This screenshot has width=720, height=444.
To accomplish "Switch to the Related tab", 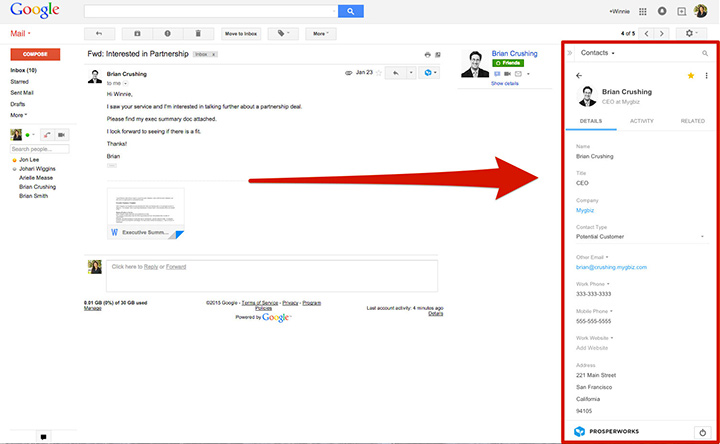I will pos(692,120).
